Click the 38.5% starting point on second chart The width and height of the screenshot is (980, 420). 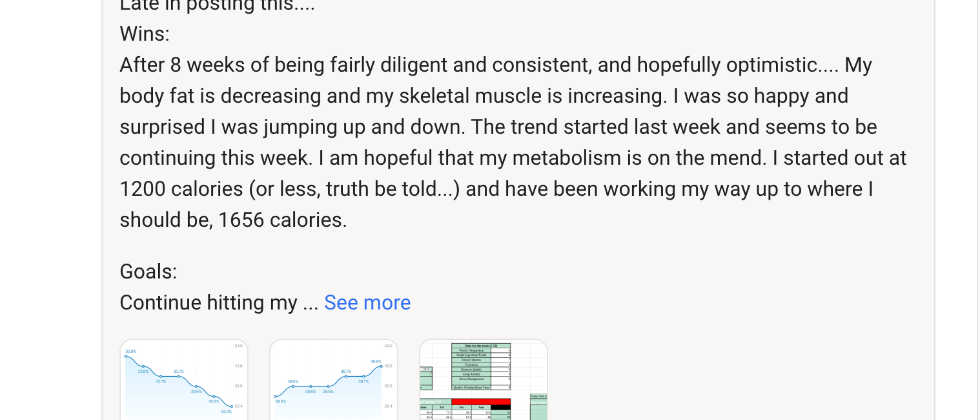tap(276, 396)
